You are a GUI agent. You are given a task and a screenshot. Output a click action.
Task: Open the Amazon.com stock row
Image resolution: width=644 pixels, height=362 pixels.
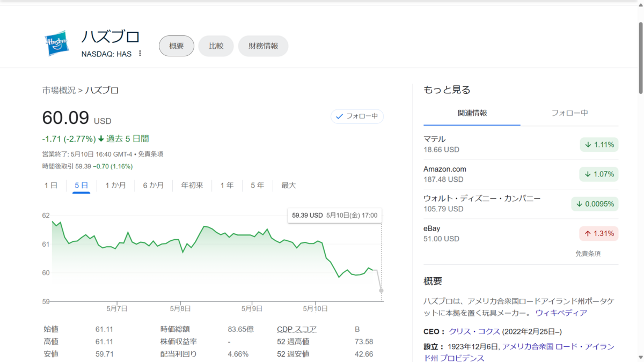(521, 174)
